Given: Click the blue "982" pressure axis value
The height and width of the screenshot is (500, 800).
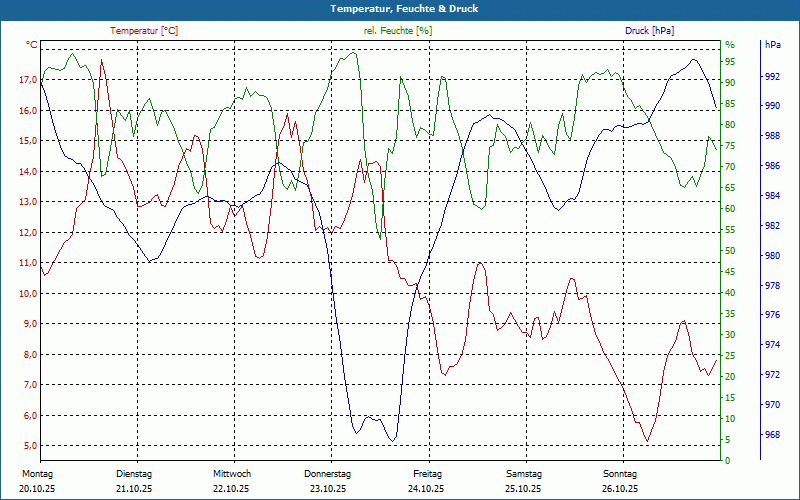Looking at the screenshot, I should pos(772,226).
